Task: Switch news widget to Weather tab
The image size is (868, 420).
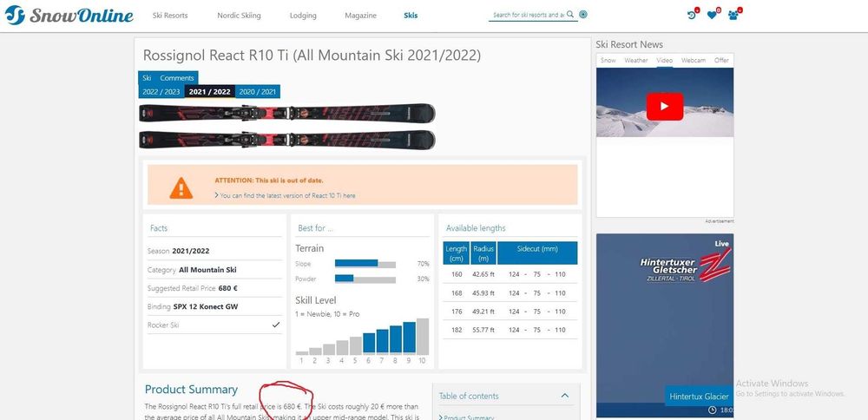Action: click(636, 61)
